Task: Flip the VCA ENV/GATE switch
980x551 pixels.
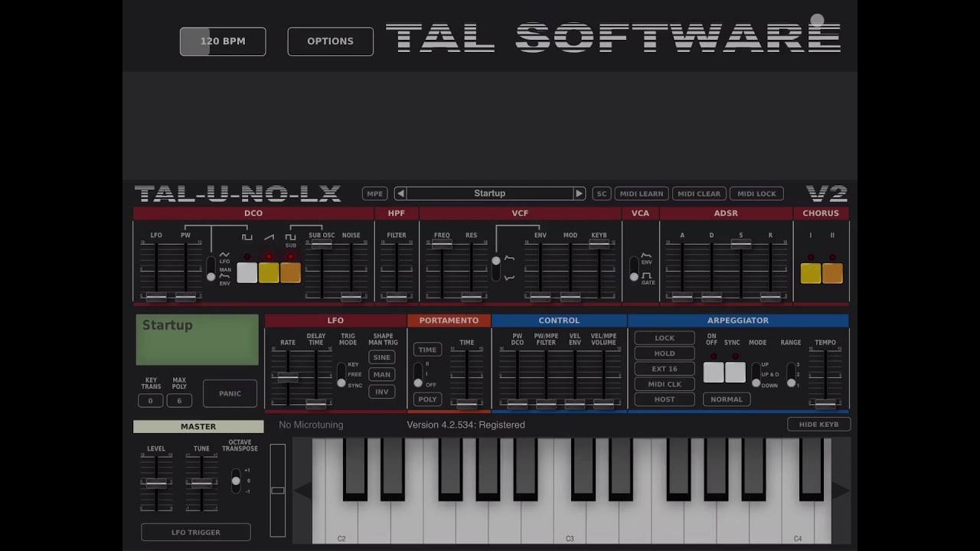Action: (x=634, y=269)
